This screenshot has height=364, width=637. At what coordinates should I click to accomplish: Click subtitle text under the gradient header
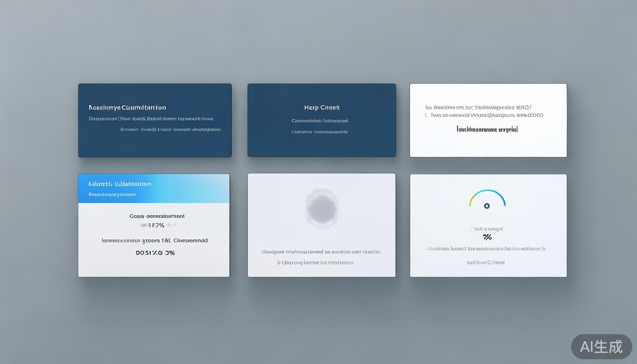pos(112,194)
